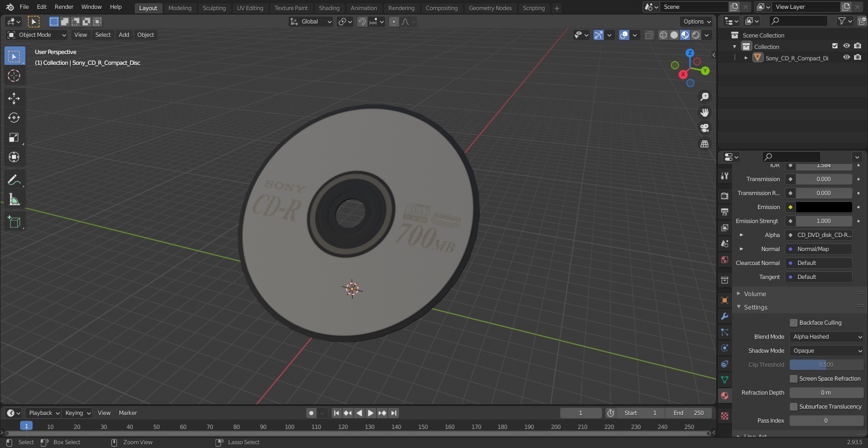Viewport: 868px width, 448px height.
Task: Click the pan view hand icon
Action: point(705,112)
